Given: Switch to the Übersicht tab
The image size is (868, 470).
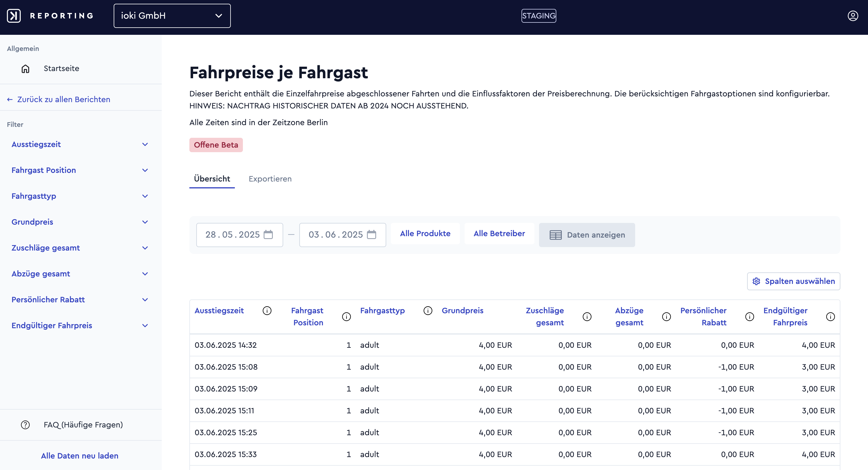Looking at the screenshot, I should pos(212,179).
